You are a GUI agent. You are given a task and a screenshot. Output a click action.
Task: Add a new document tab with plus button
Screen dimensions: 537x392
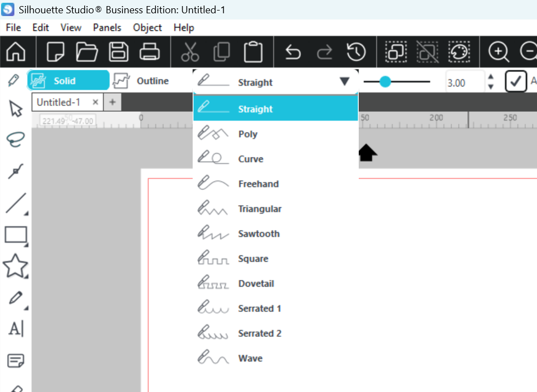[x=112, y=102]
